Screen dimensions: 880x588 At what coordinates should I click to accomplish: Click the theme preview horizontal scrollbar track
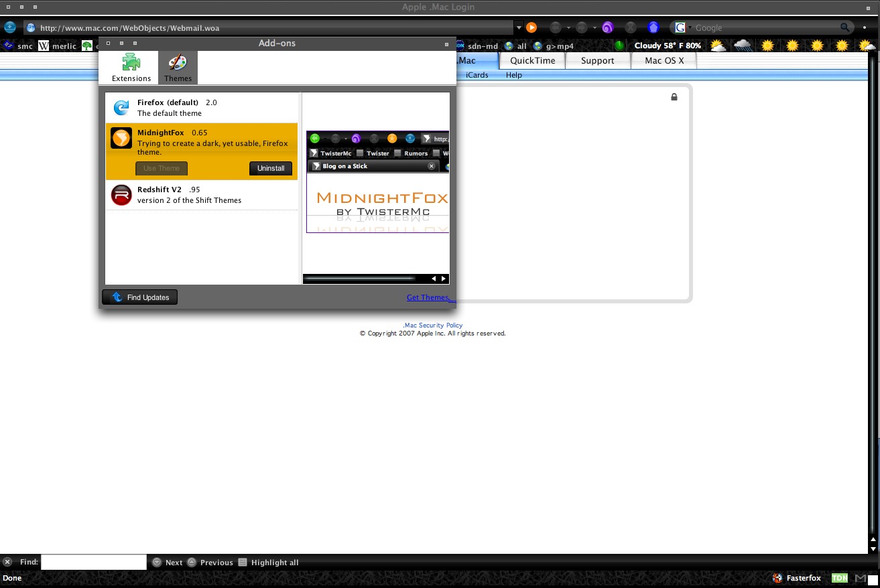[x=366, y=279]
